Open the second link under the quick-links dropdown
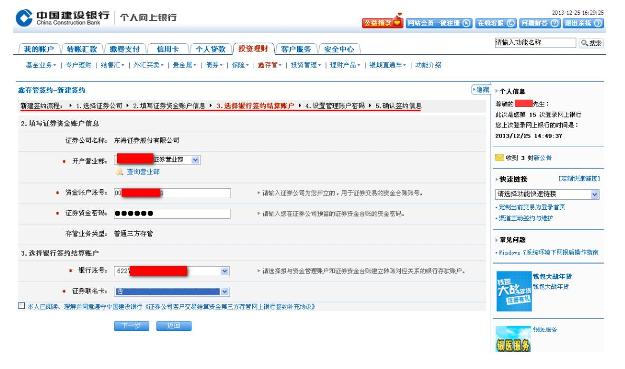The image size is (625, 369). coord(525,218)
